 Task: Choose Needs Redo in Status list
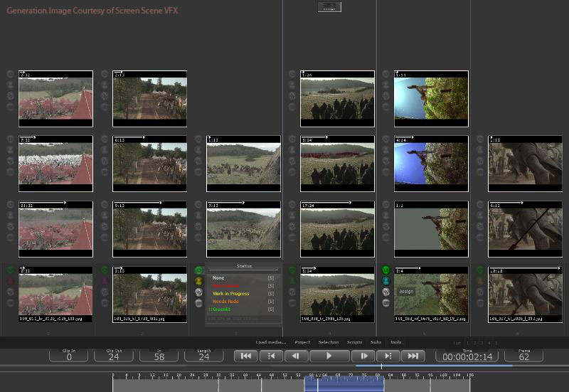pos(225,302)
